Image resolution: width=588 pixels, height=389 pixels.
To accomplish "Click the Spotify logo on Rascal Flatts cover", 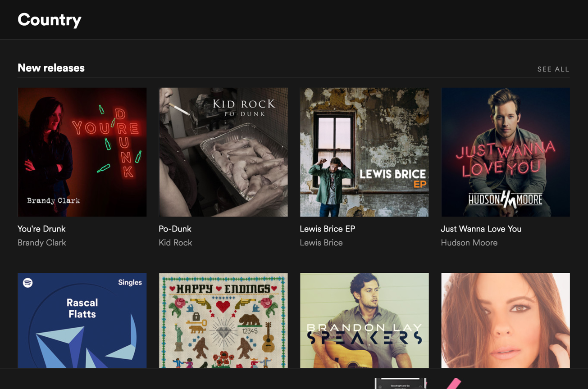I will [x=28, y=283].
